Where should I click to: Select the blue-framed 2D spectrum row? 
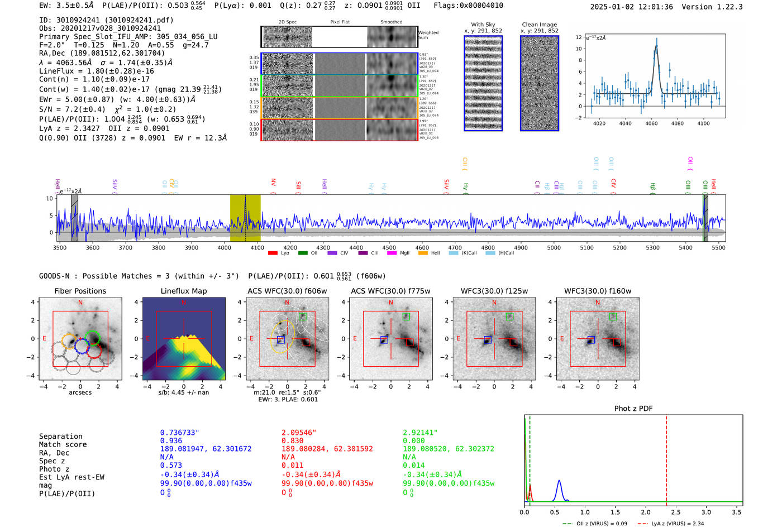(x=340, y=64)
